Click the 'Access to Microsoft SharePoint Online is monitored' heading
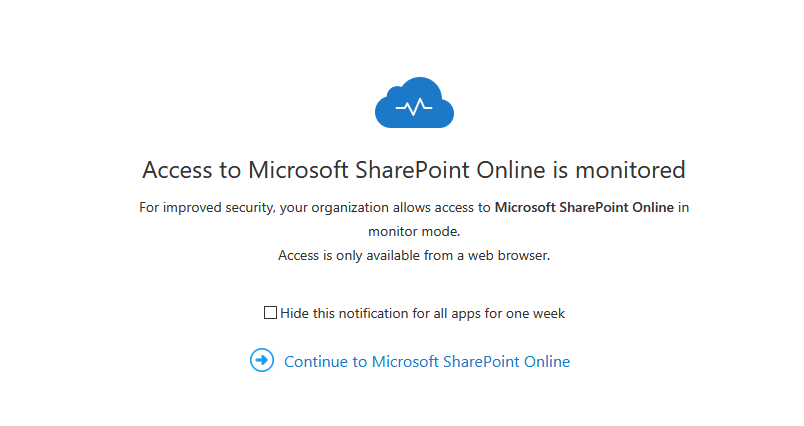804x426 pixels. point(414,170)
